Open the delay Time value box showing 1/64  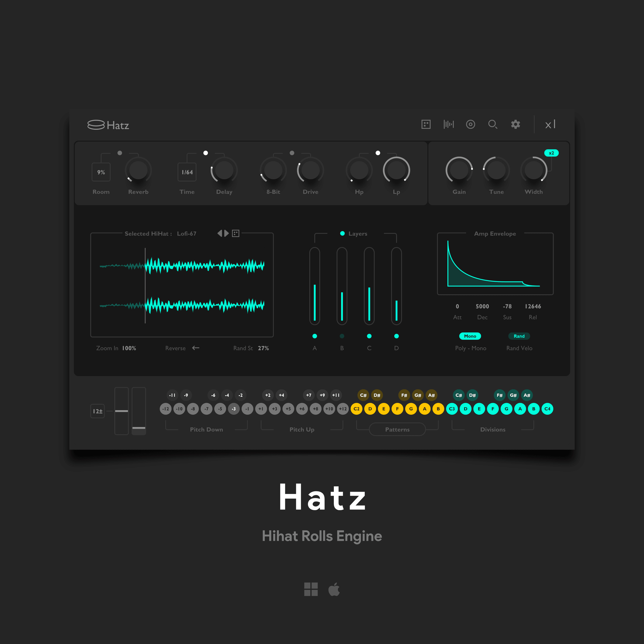pyautogui.click(x=187, y=172)
